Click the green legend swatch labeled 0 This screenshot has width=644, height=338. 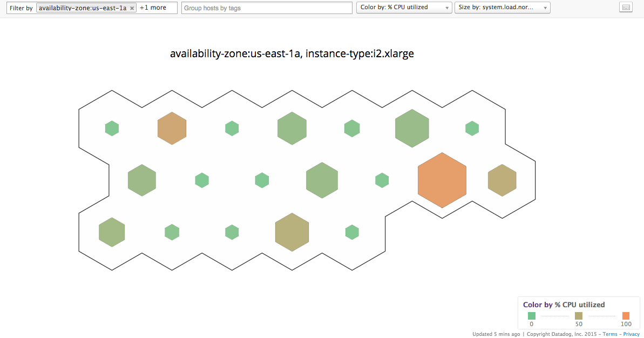point(532,316)
